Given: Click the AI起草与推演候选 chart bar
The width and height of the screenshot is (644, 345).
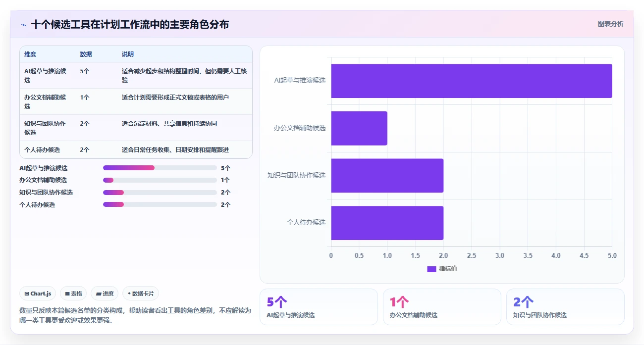Looking at the screenshot, I should coord(472,81).
